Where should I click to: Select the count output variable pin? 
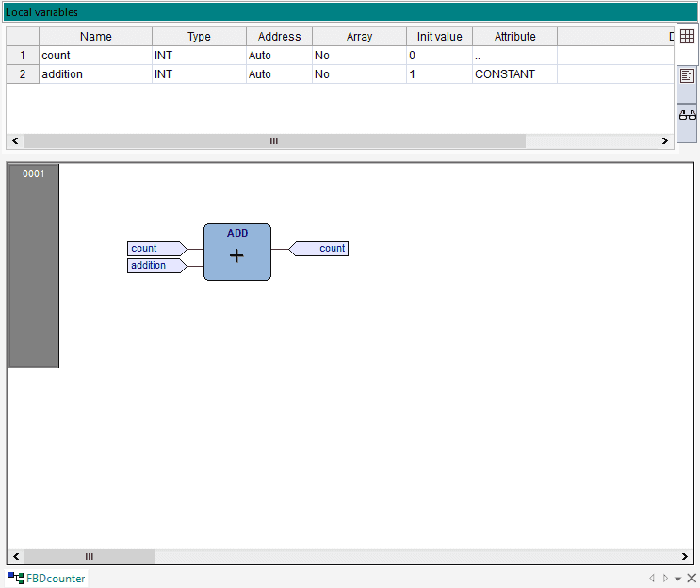[320, 249]
